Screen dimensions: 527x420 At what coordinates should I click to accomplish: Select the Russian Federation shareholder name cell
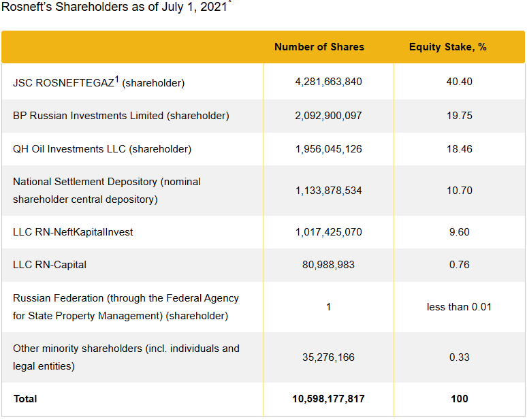(126, 307)
